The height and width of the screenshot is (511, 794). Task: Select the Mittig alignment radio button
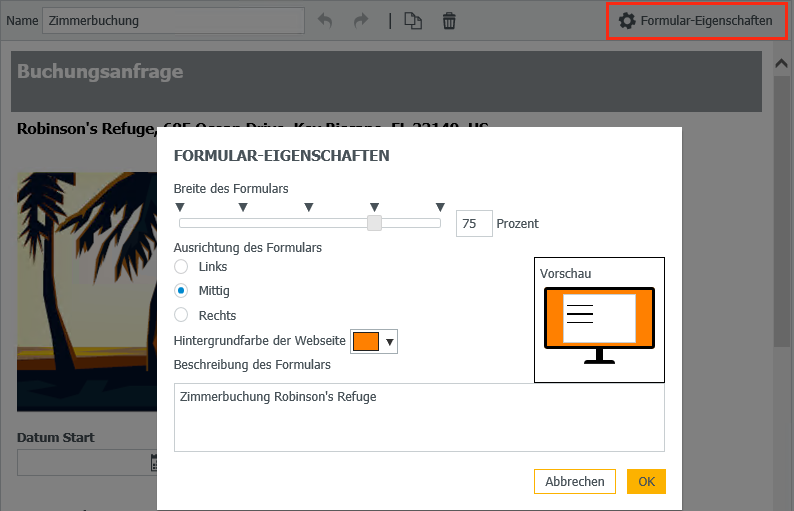click(x=181, y=291)
